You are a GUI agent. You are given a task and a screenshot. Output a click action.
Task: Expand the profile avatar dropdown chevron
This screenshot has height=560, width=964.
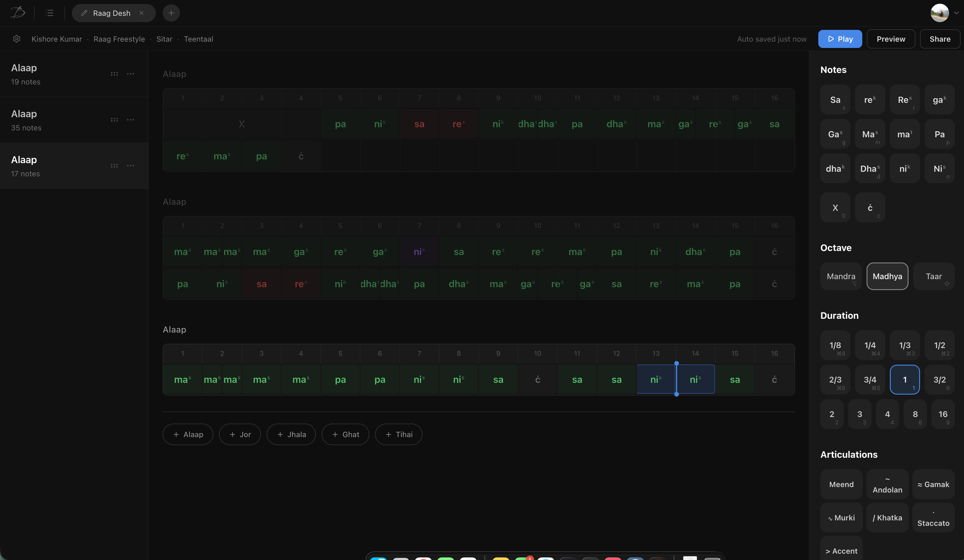[x=956, y=13]
